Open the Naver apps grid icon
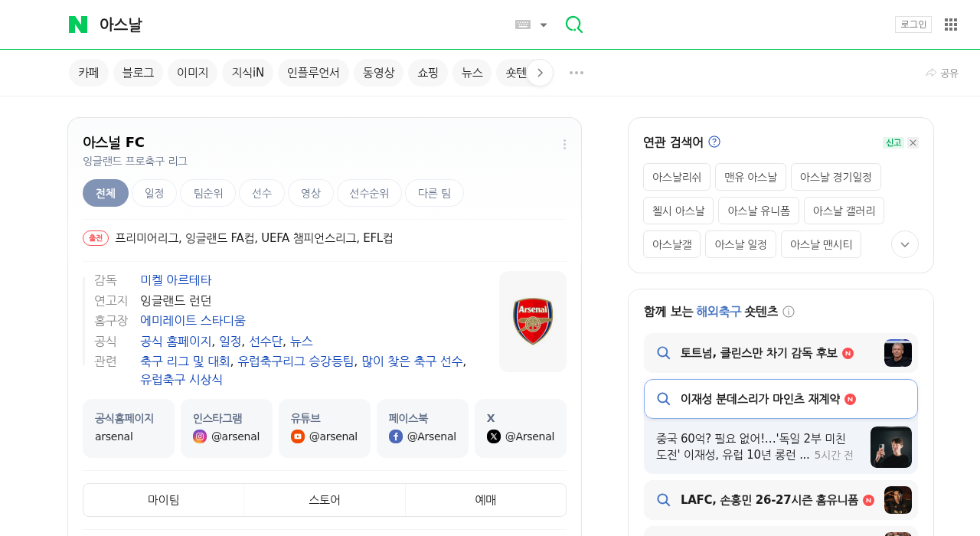The height and width of the screenshot is (536, 980). 950,24
